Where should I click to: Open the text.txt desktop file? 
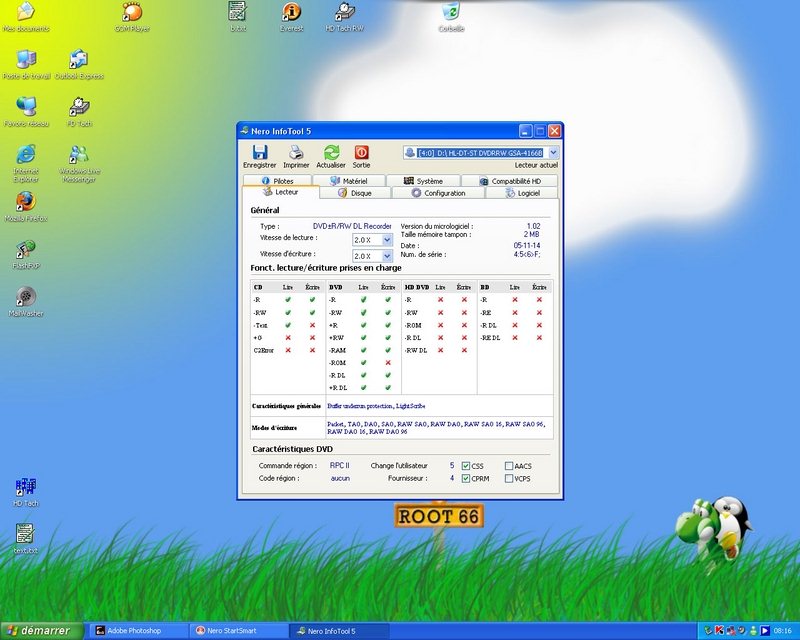pos(26,538)
